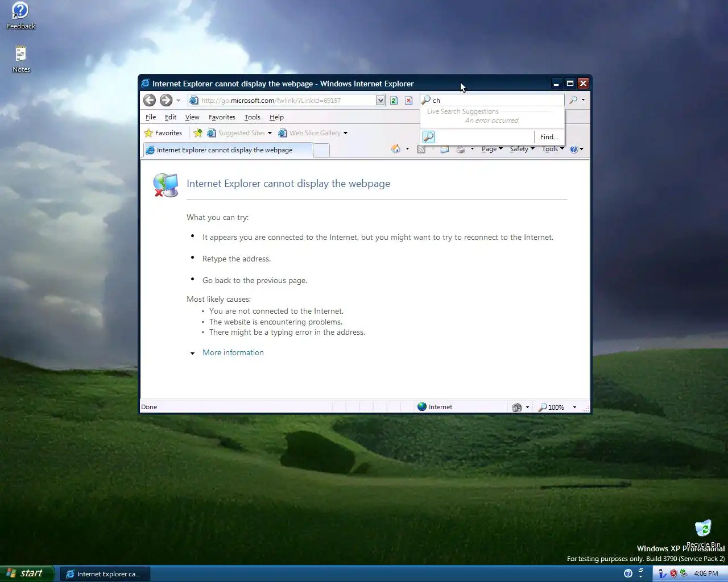The image size is (728, 582).
Task: Run search using the magnifier button
Action: coord(573,100)
